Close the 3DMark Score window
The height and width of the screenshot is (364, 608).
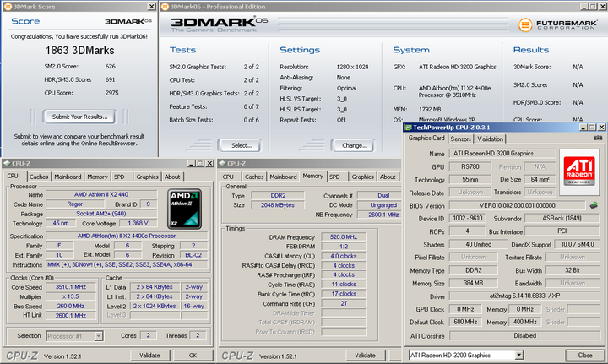(x=152, y=7)
